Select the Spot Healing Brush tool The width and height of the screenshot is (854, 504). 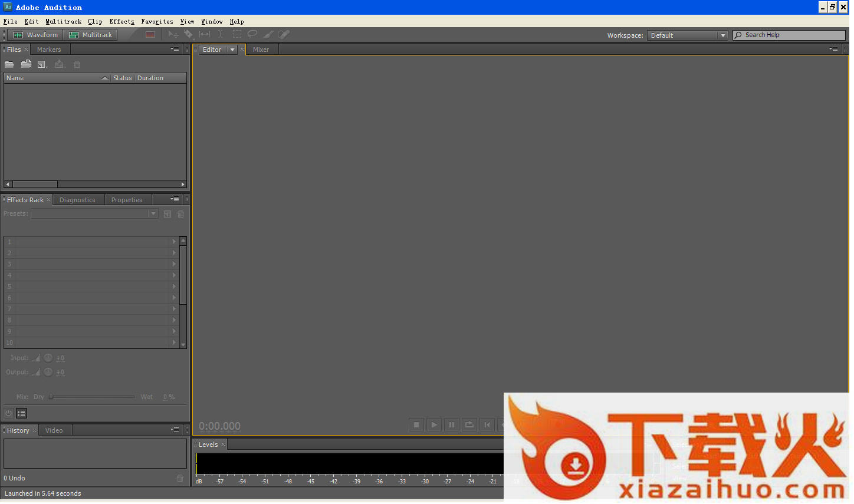pos(284,35)
